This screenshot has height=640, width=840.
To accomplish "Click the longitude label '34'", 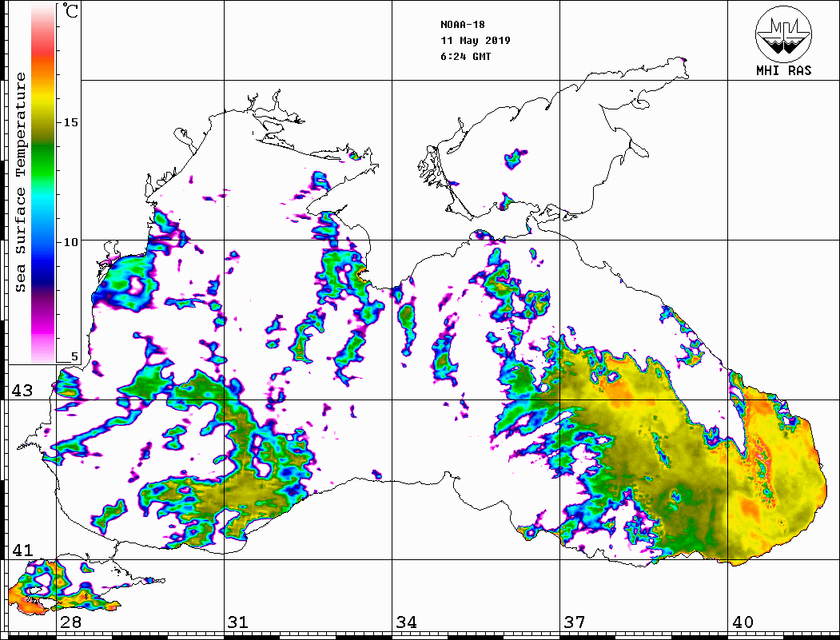I will click(407, 622).
